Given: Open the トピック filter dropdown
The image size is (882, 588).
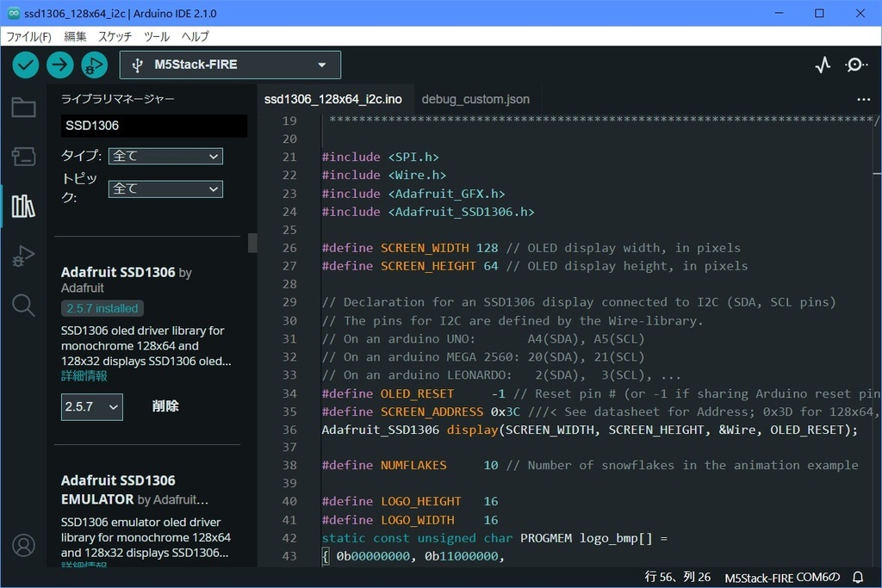Looking at the screenshot, I should pos(165,189).
